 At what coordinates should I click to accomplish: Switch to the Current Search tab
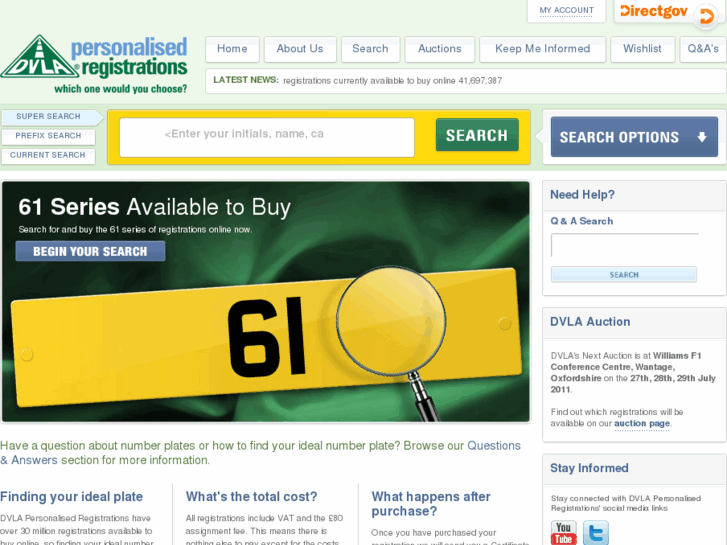[49, 155]
